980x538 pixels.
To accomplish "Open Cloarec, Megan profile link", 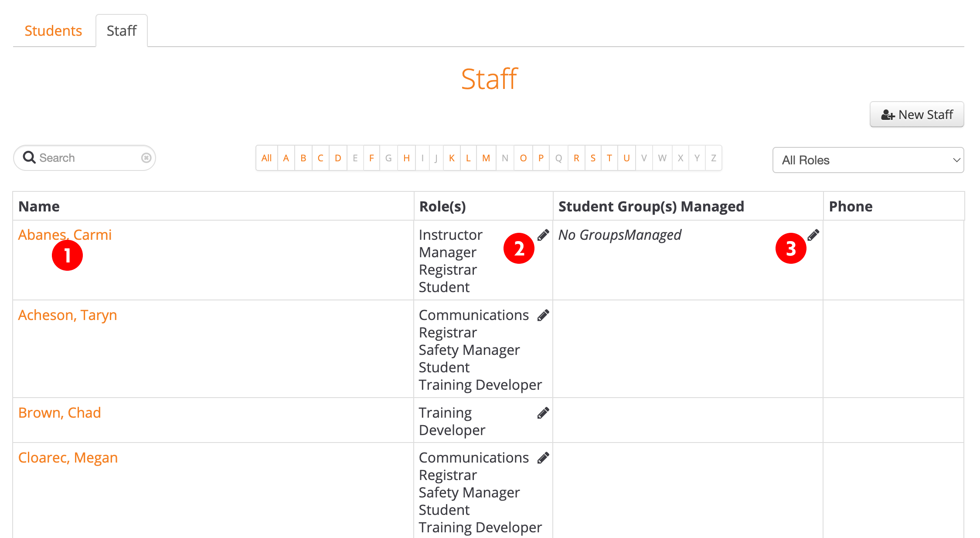I will 68,458.
